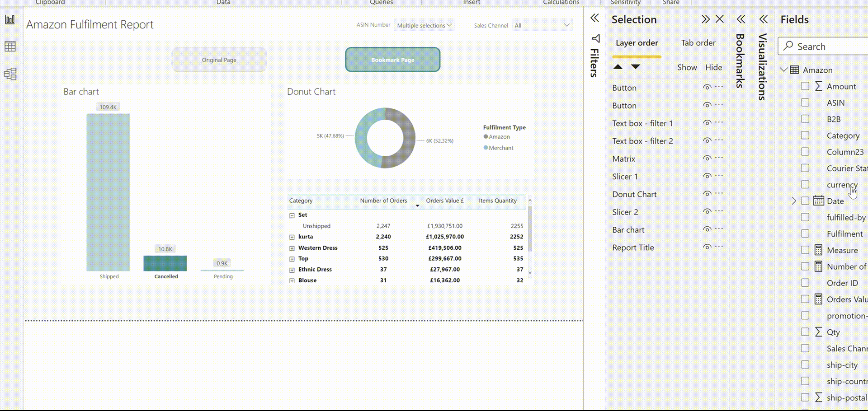Expand the Western Dress category row

click(292, 248)
